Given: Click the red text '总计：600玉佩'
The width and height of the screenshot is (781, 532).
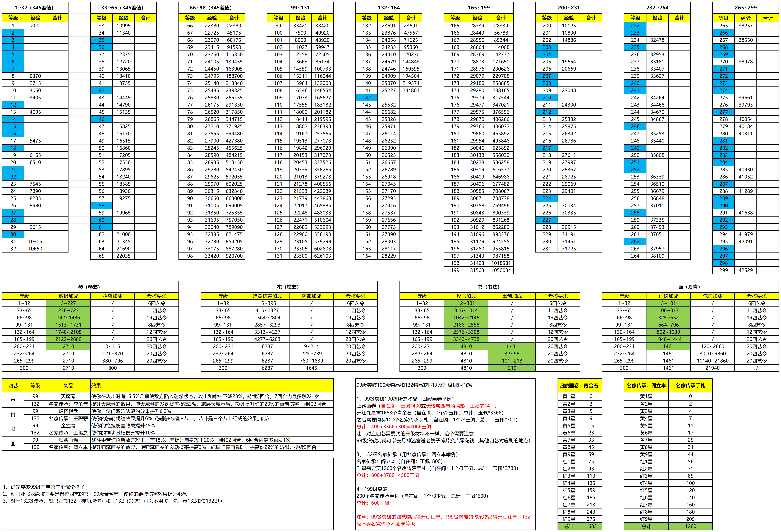Looking at the screenshot, I should pos(373,503).
